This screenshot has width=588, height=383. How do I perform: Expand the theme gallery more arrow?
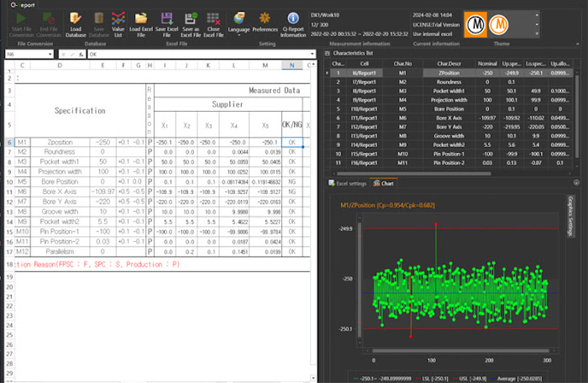[537, 34]
